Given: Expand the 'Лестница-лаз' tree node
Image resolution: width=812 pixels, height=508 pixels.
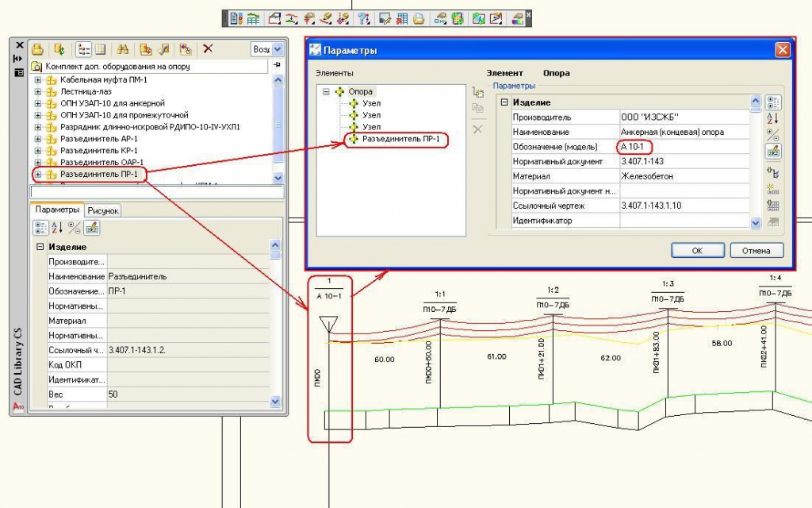Looking at the screenshot, I should click(38, 92).
